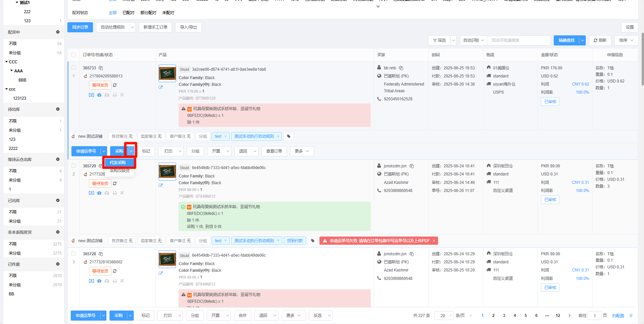The image size is (644, 324).
Task: Filter by 已配对 matching status
Action: pyautogui.click(x=128, y=13)
